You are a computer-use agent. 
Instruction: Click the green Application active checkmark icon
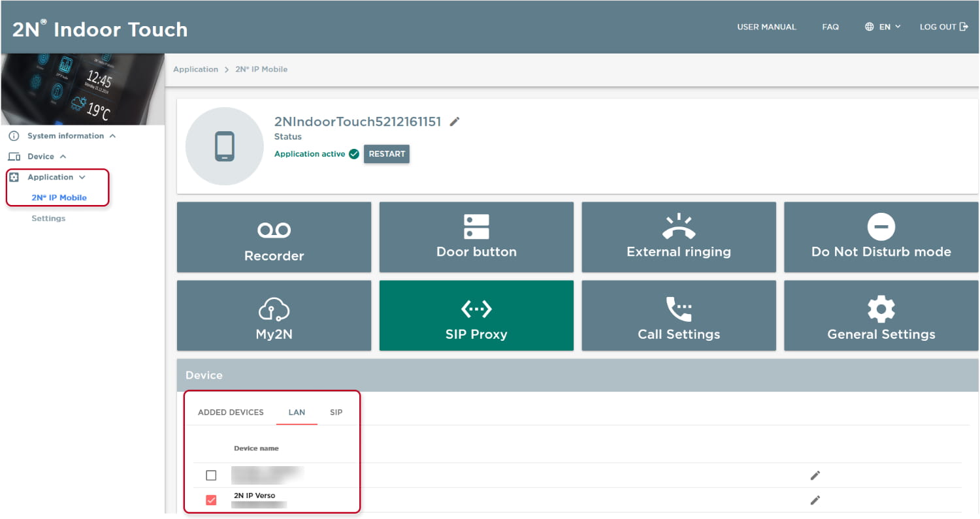354,154
